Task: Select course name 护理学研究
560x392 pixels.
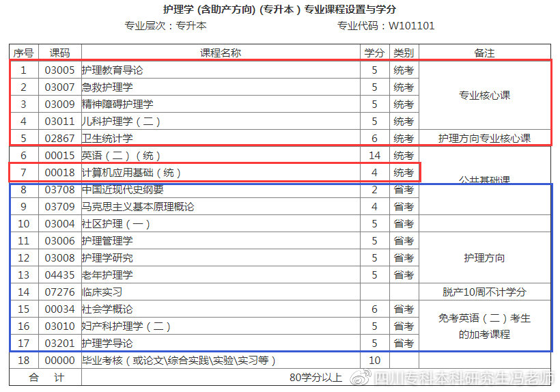Action: (107, 257)
